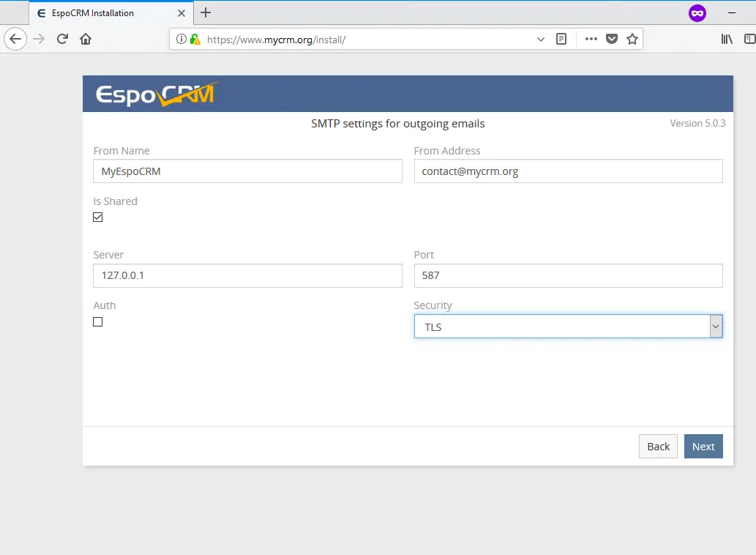Expand the address bar history dropdown

coord(541,39)
